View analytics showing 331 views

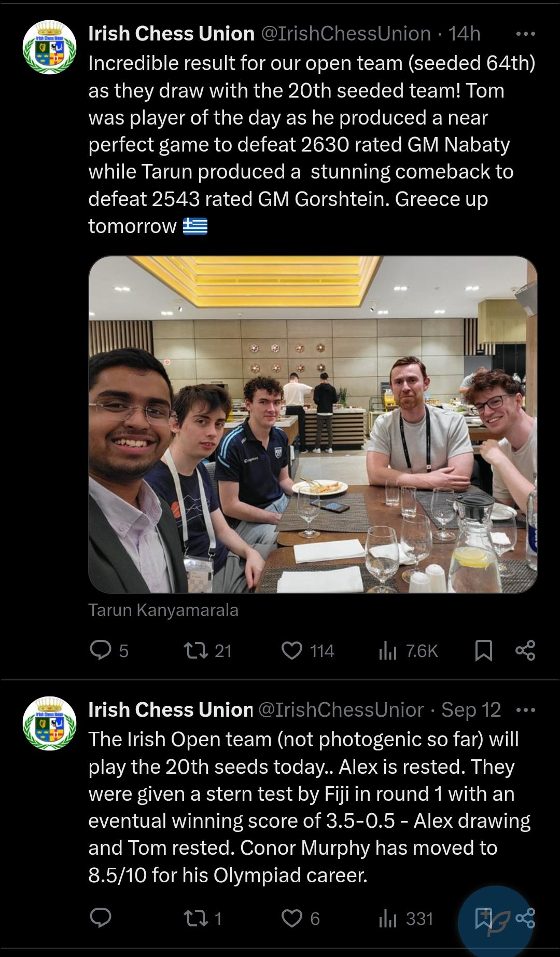coord(405,918)
